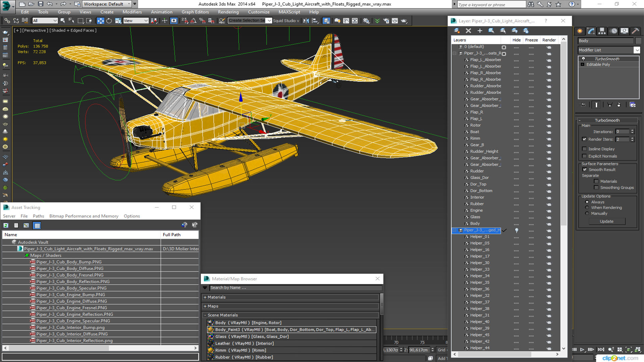Open the MAXScript menu
The width and height of the screenshot is (644, 362).
(289, 12)
